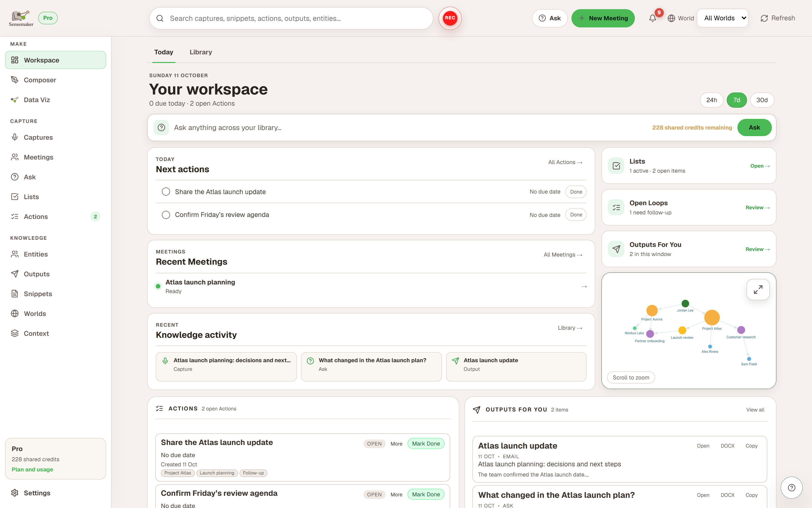Expand the Atlas launch planning meeting arrow

[584, 286]
